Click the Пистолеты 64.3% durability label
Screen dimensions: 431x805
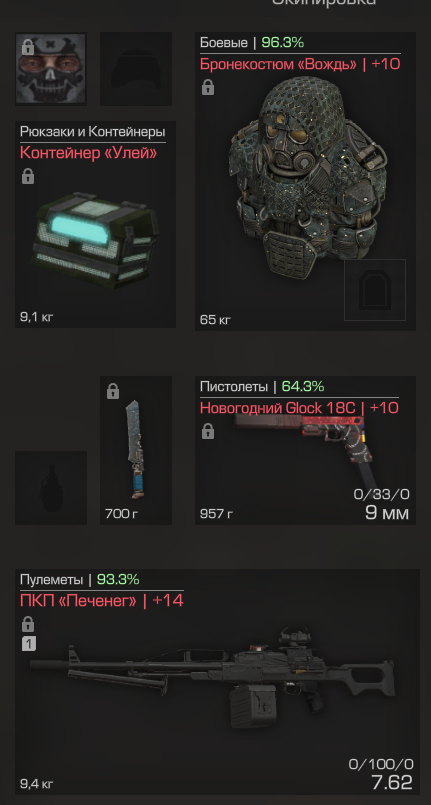(262, 386)
